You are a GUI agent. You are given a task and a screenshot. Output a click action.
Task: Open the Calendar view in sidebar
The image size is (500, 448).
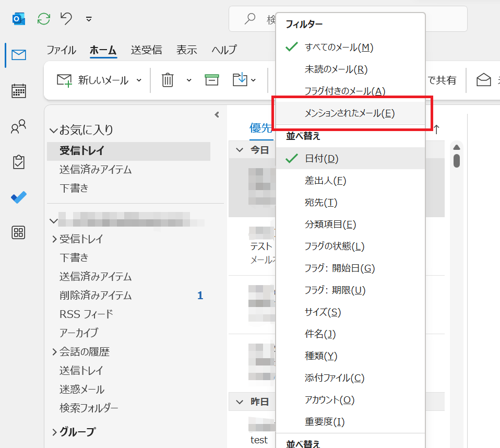coord(19,91)
